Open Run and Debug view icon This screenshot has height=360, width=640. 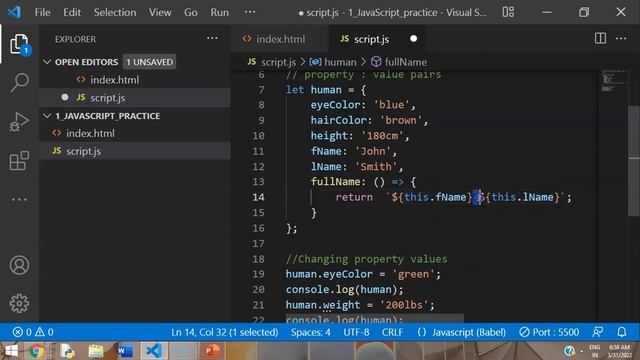tap(19, 122)
